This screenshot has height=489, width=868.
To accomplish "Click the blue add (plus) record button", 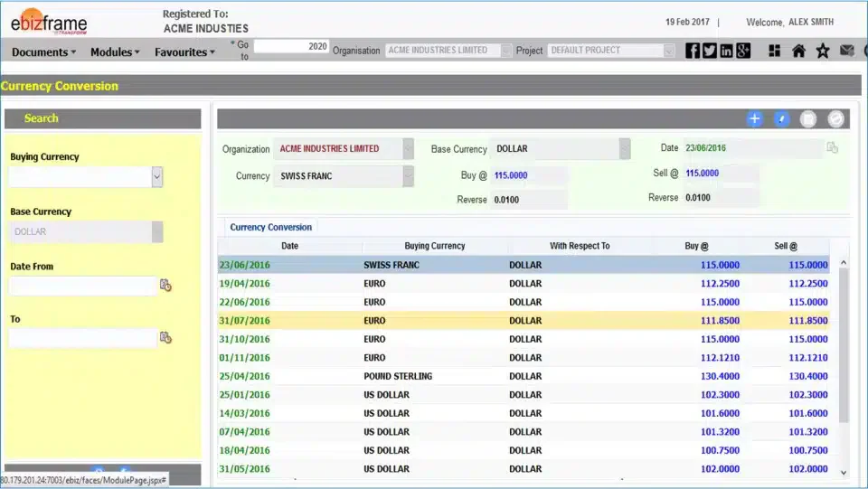I will click(x=754, y=119).
